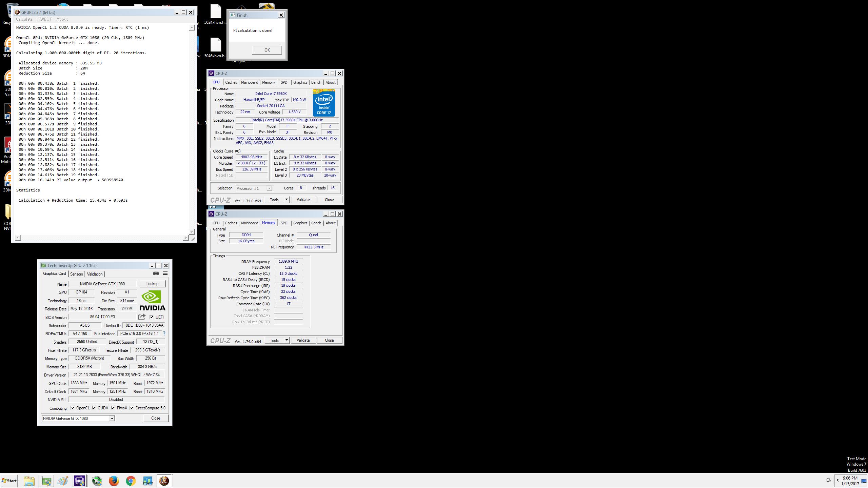Open SPD tab in CPU-Z Memory-tab window
The height and width of the screenshot is (488, 868).
point(284,223)
